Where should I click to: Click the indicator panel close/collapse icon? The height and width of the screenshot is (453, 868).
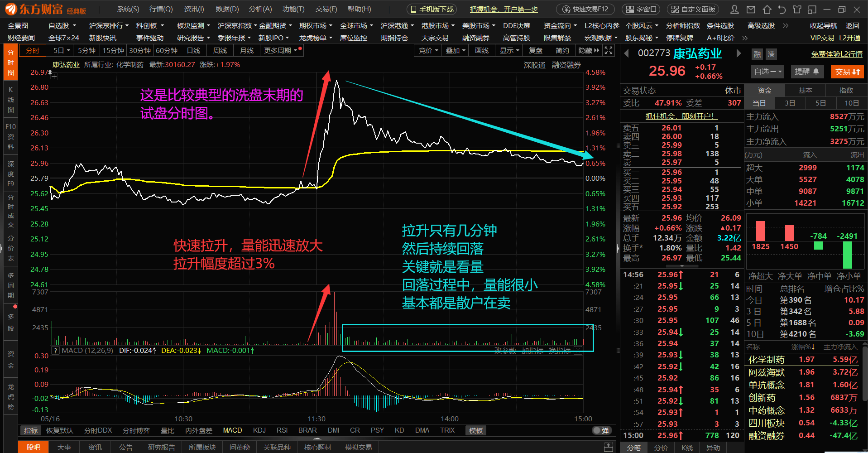[x=578, y=350]
